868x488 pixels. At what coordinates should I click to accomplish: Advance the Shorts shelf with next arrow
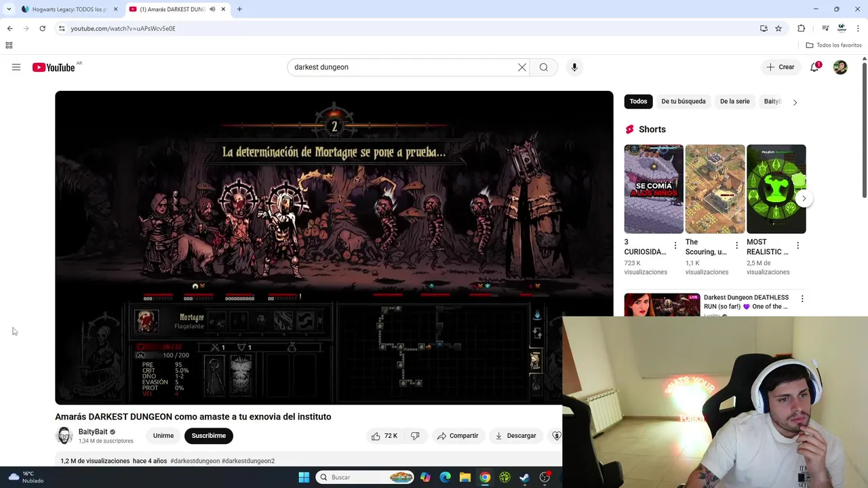(804, 199)
